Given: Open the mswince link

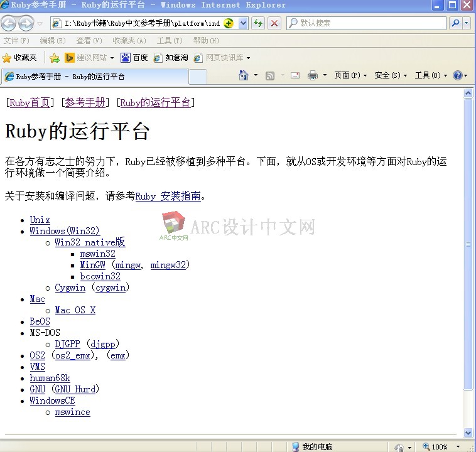Looking at the screenshot, I should click(73, 412).
